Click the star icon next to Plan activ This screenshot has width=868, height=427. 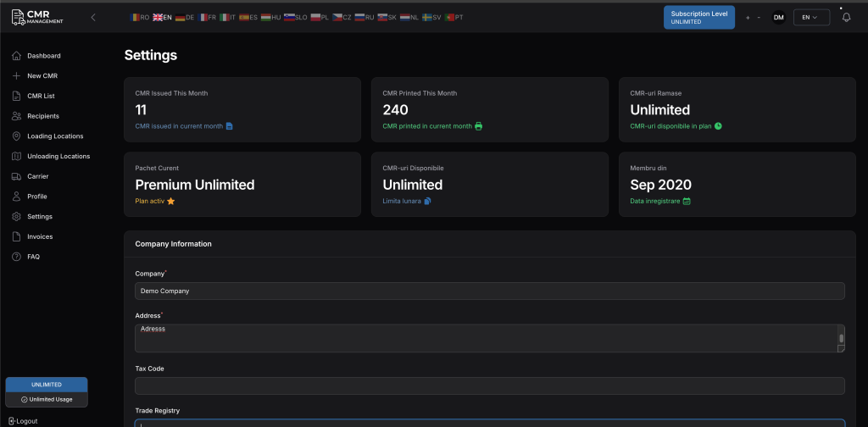coord(170,202)
